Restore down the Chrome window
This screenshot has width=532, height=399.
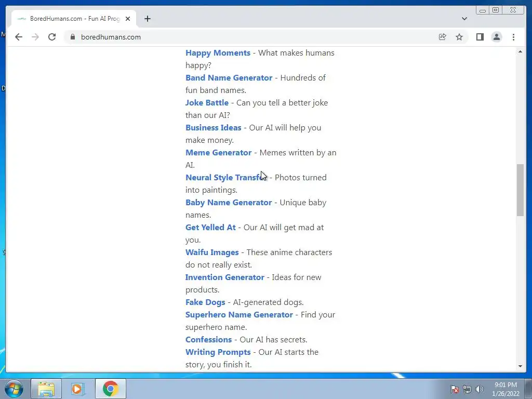click(496, 10)
